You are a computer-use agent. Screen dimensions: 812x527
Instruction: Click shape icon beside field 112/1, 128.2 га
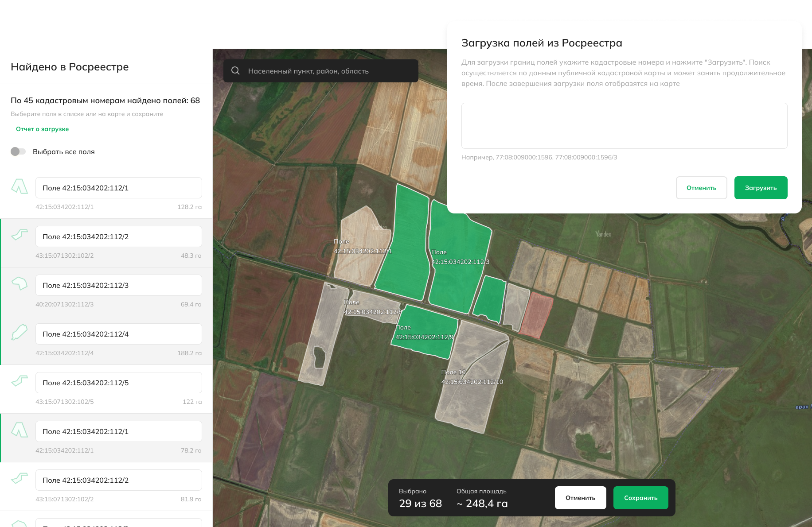click(20, 186)
